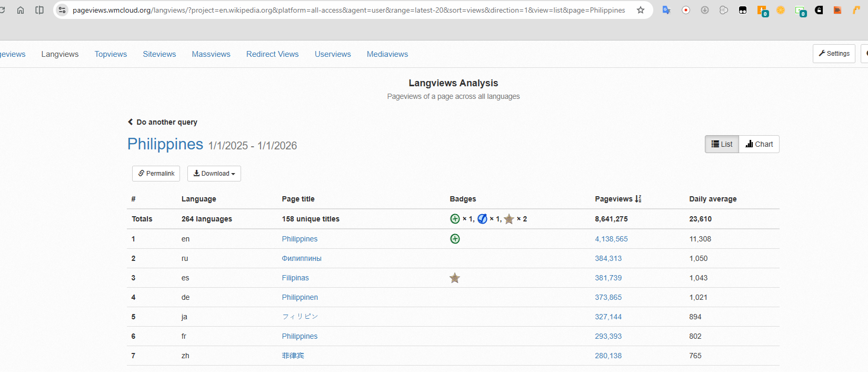Sort by the Pageviews column header
Viewport: 868px width, 374px height.
pos(618,199)
